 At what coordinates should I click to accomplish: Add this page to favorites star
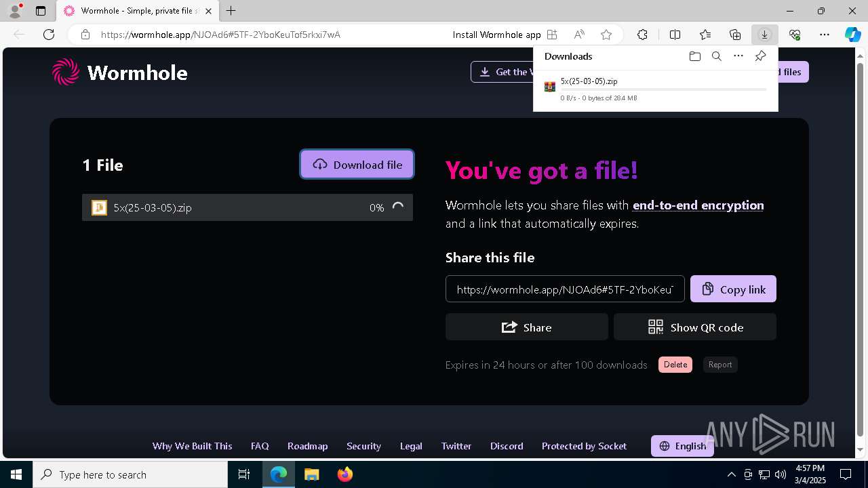(606, 35)
